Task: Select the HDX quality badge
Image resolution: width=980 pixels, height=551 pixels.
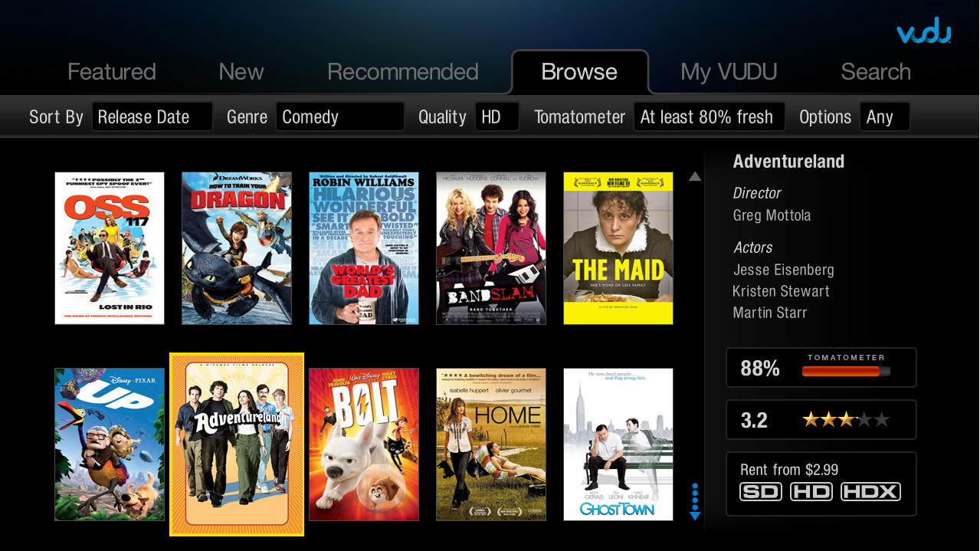Action: (870, 491)
